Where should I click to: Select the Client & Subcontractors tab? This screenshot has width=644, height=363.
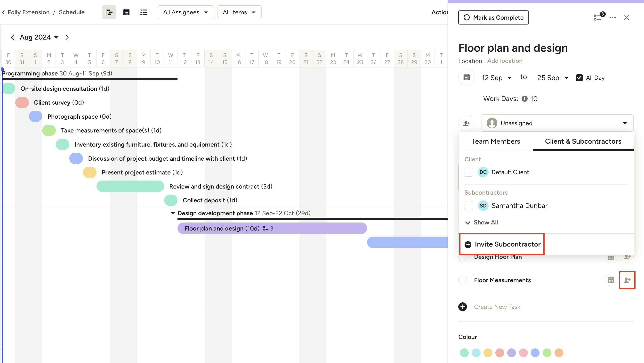(x=583, y=141)
